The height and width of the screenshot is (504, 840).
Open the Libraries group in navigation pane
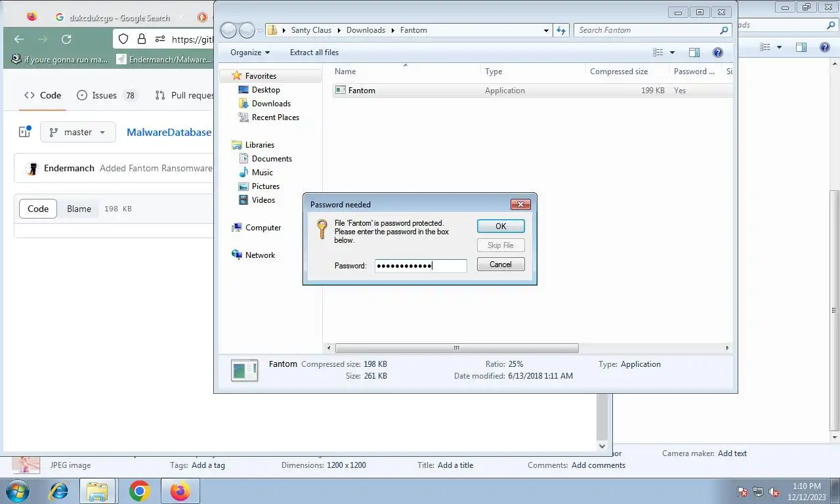(260, 145)
